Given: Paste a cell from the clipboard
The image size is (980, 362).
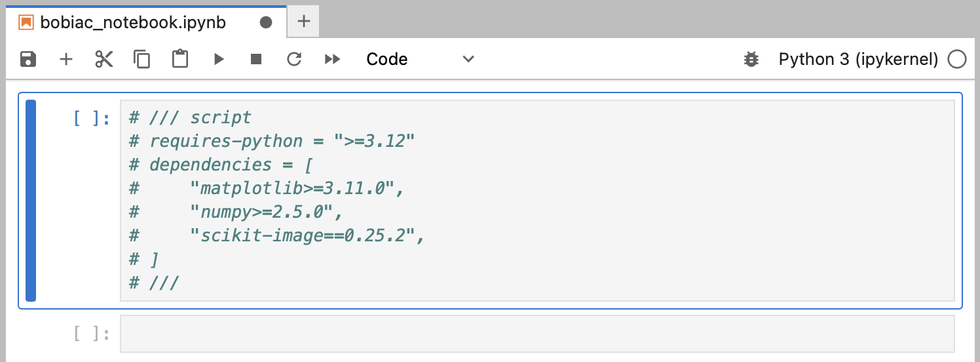Looking at the screenshot, I should coord(180,59).
